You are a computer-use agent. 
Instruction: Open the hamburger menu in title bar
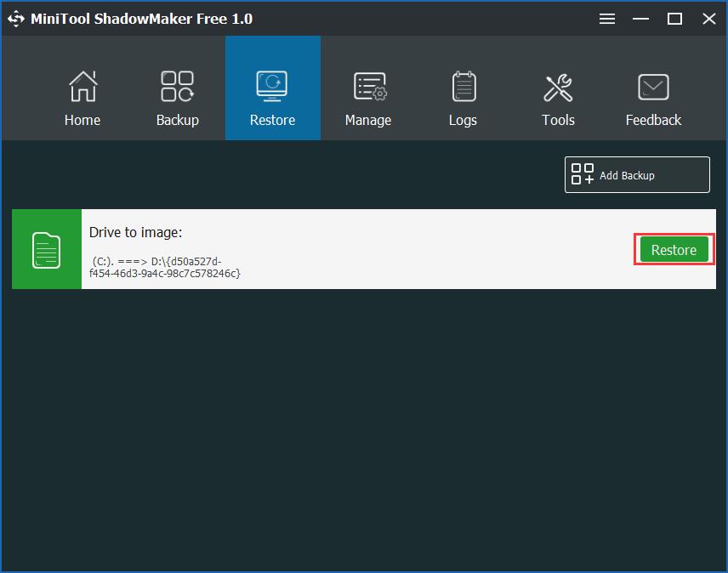click(607, 19)
